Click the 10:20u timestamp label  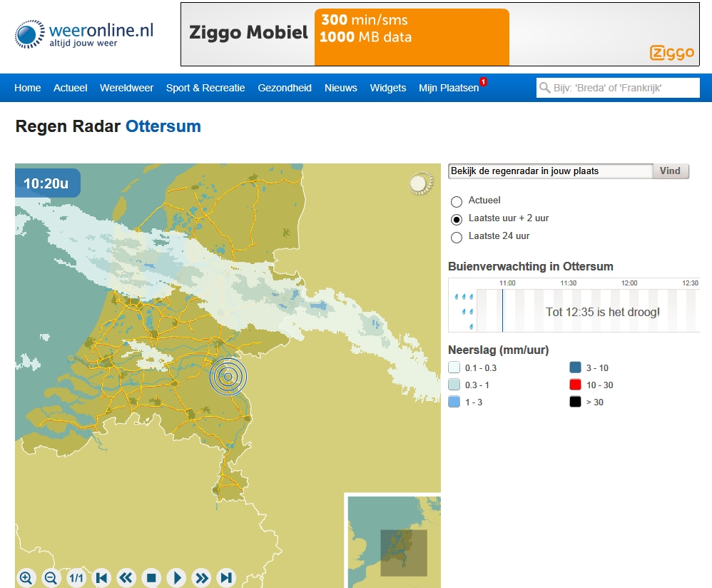[x=47, y=183]
